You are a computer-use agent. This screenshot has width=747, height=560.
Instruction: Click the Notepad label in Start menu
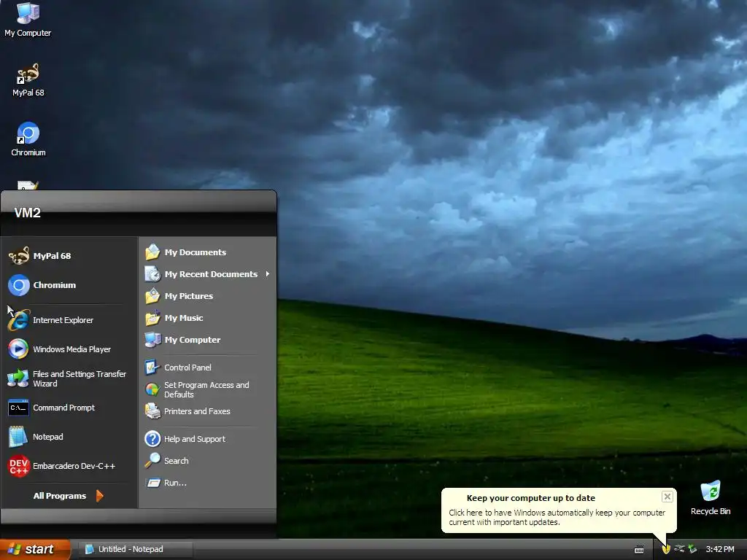pyautogui.click(x=47, y=437)
